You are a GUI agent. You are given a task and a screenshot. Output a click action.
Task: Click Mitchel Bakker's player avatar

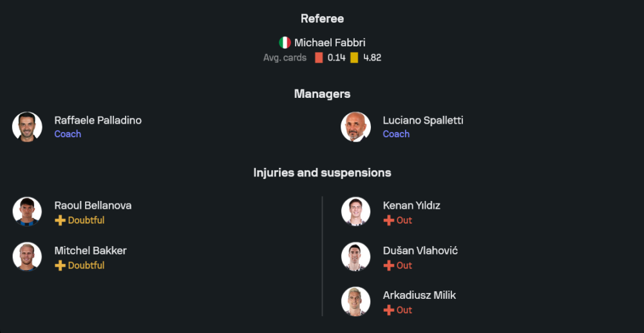(27, 256)
